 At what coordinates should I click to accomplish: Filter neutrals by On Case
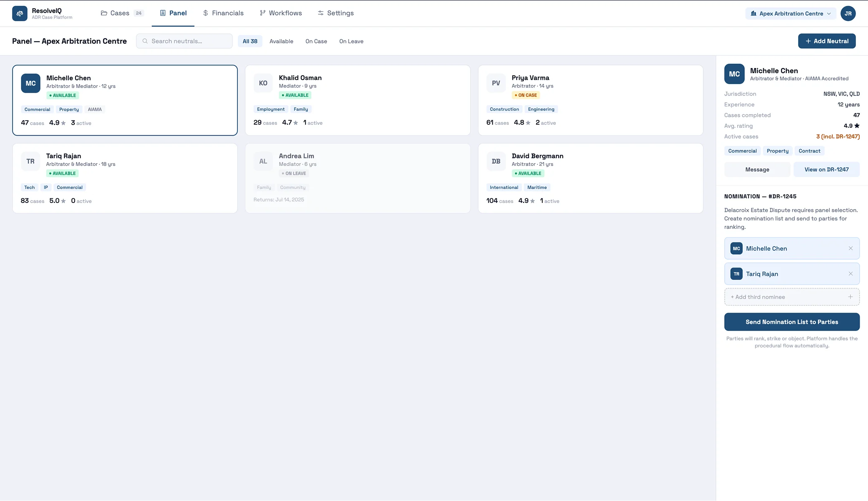(316, 41)
